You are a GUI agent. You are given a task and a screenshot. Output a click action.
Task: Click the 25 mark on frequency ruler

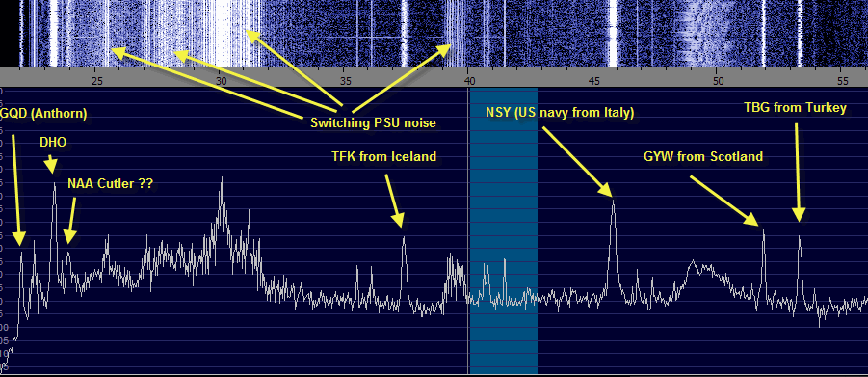97,81
